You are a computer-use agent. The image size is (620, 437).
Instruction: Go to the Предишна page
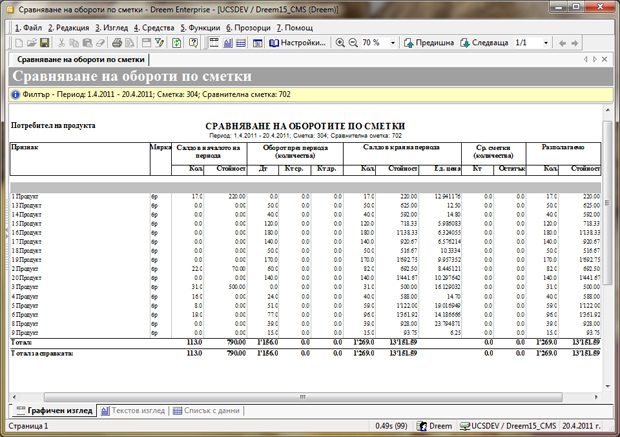[x=429, y=43]
